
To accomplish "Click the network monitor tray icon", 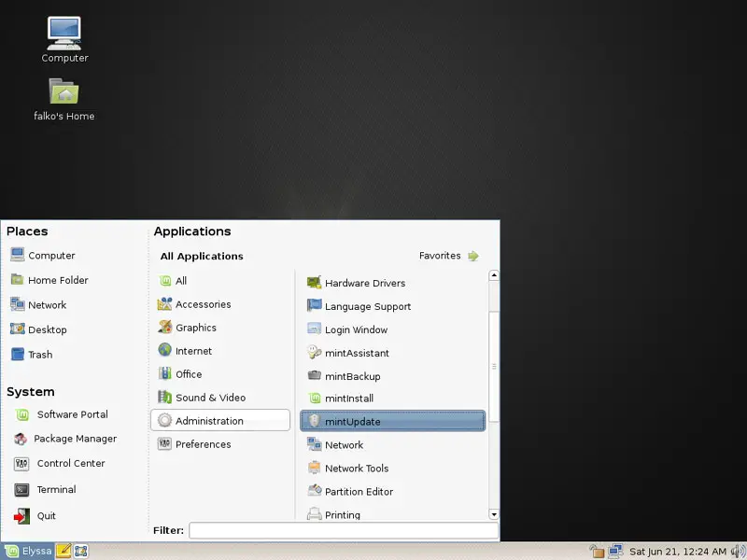I will coord(615,552).
